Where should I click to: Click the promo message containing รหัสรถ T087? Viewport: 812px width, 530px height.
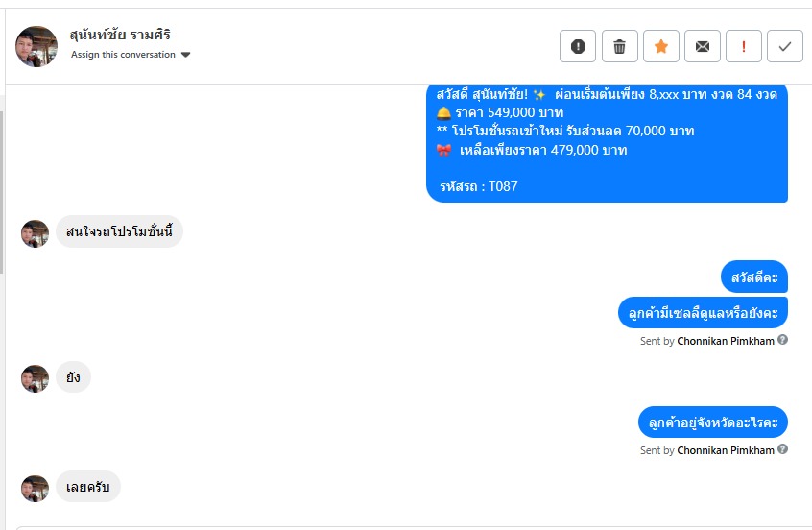coord(607,144)
